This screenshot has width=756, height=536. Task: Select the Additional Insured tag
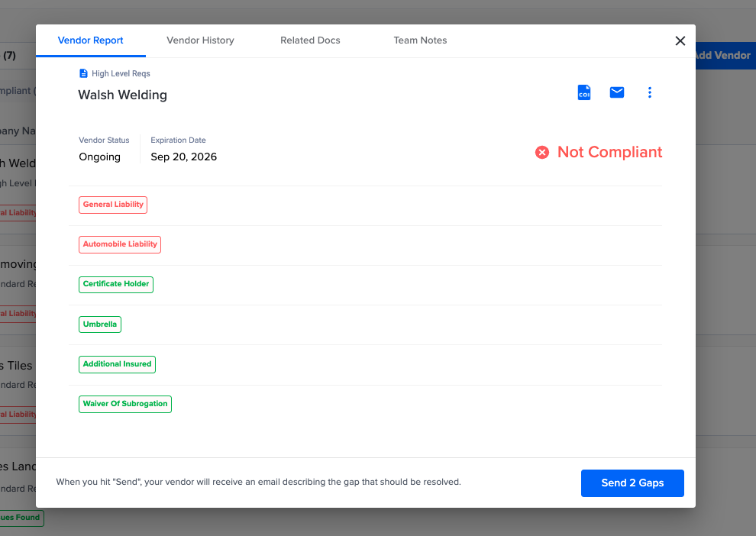tap(117, 364)
